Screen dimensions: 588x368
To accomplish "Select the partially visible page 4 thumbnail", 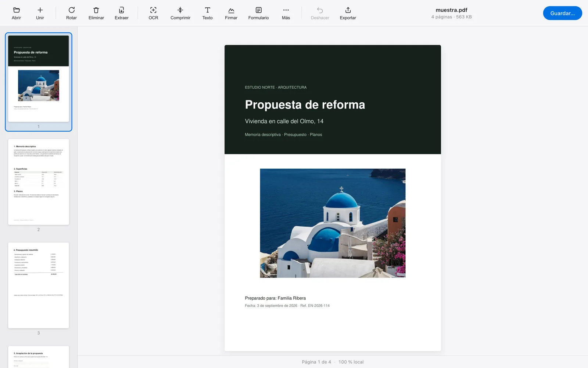I will point(39,357).
